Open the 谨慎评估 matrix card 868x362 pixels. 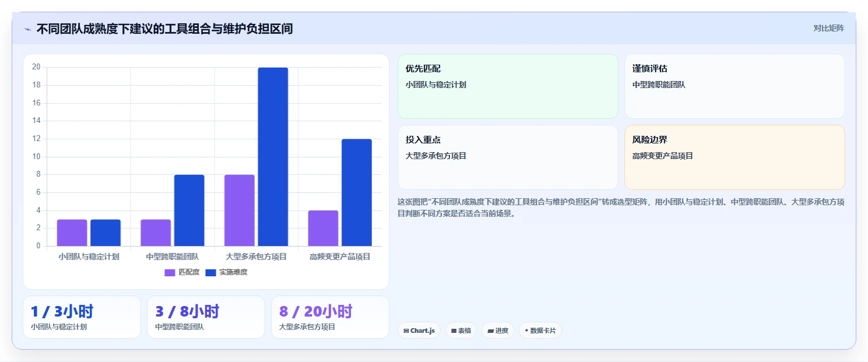(x=735, y=86)
